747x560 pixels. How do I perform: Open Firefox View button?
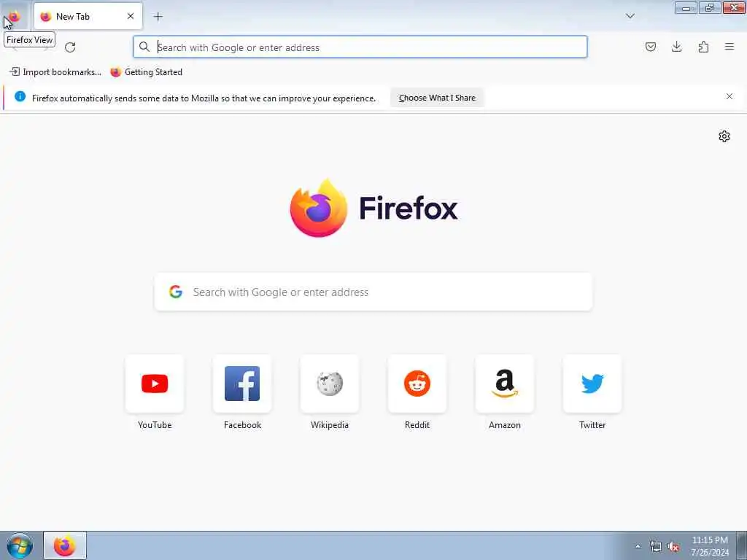pos(15,17)
